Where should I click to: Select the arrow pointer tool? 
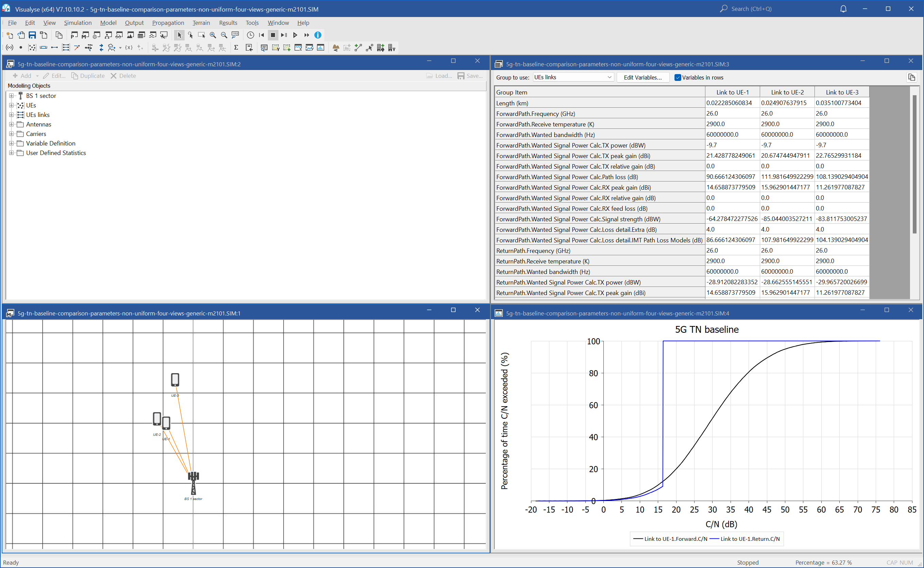click(x=179, y=35)
